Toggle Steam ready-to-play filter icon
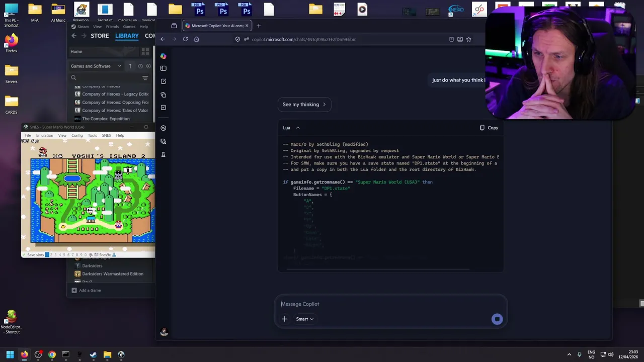This screenshot has height=362, width=644. pyautogui.click(x=148, y=66)
